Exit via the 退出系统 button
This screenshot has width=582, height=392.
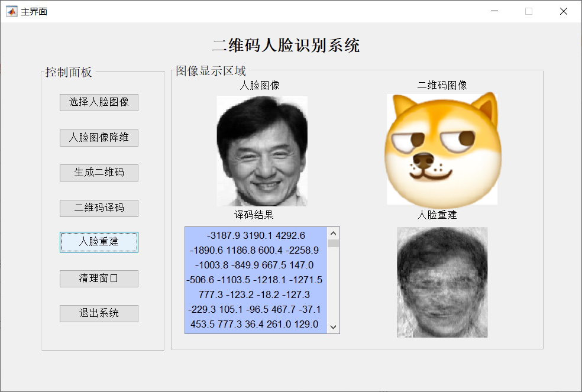(99, 313)
